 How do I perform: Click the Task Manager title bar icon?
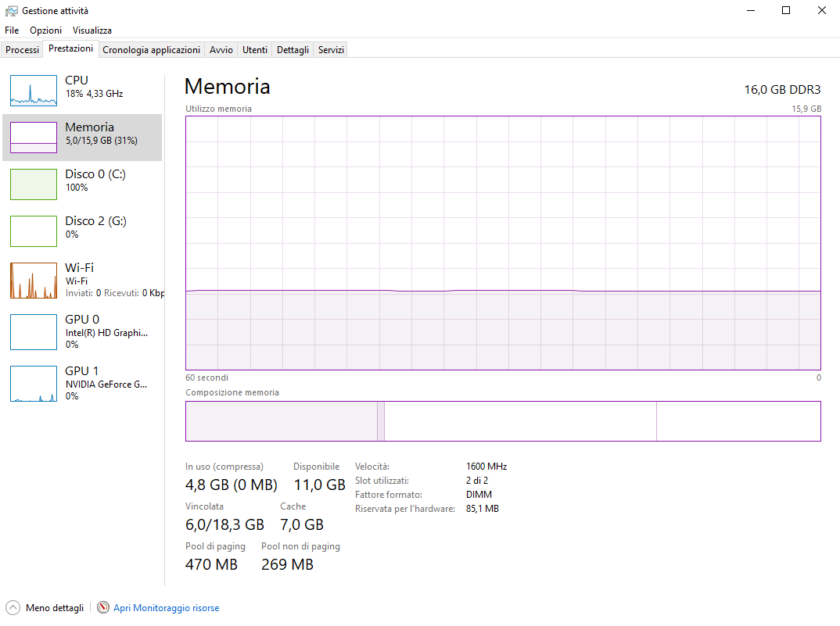pos(12,11)
